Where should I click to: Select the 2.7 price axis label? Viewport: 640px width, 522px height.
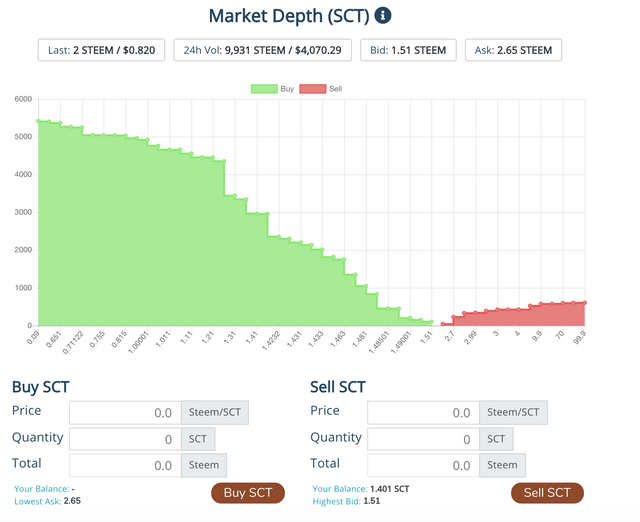[x=449, y=336]
